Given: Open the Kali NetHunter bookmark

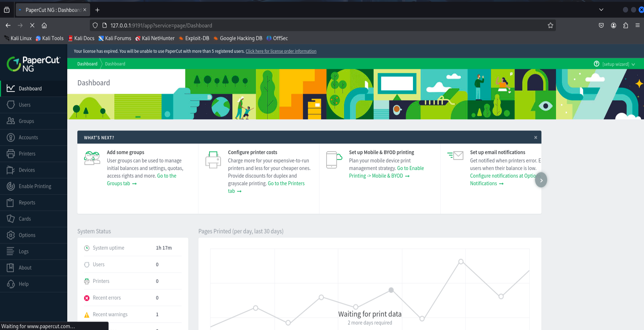Looking at the screenshot, I should point(155,38).
